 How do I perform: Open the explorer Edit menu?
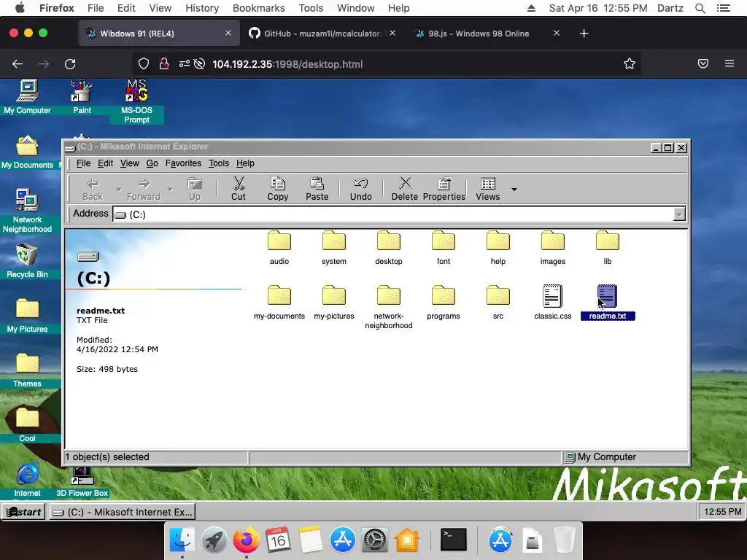pos(105,163)
